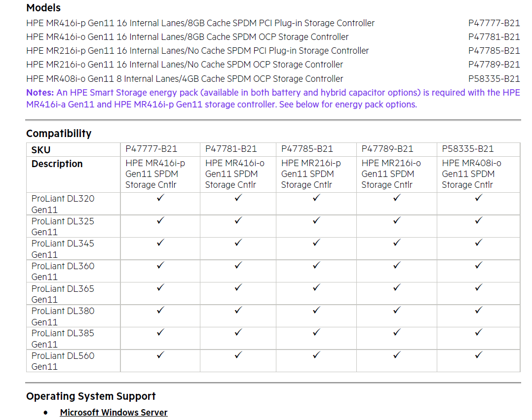Click the DL560 Gen11 checkmark under P58335-B21
Viewport: 532px width, 420px height.
478,355
